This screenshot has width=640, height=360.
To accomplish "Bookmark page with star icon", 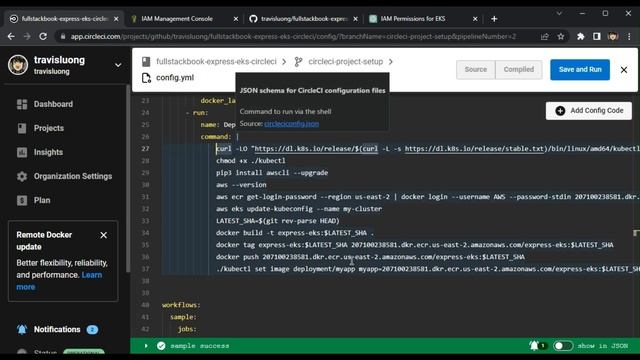I will [x=561, y=36].
